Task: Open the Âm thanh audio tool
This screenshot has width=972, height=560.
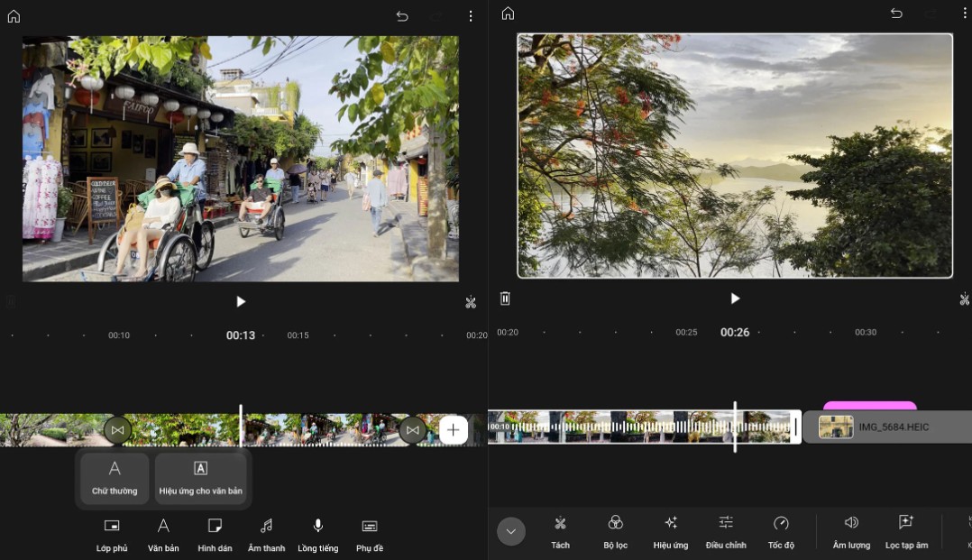Action: click(x=266, y=533)
